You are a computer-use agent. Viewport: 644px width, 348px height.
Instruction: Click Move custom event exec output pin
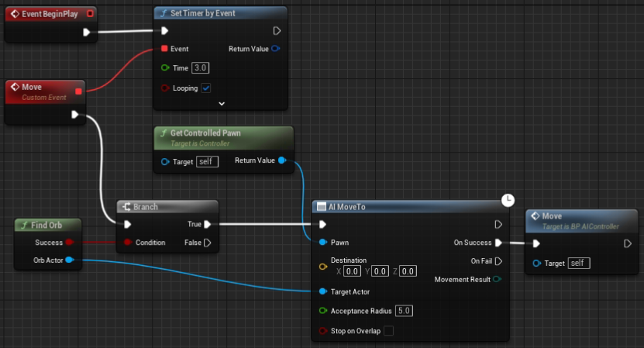(x=74, y=114)
